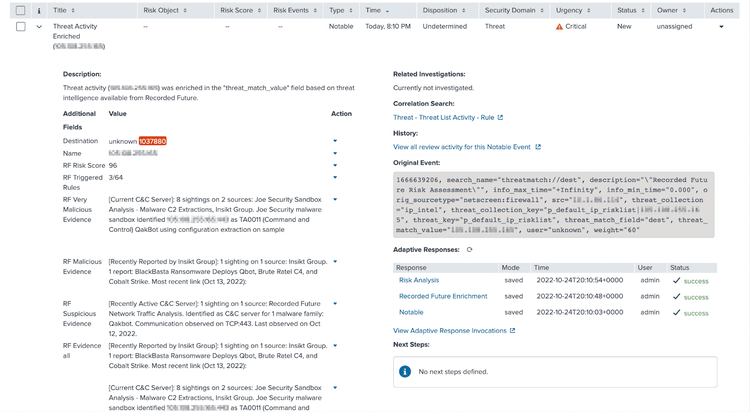Sort events by Urgency column
Screen dimensions: 750x412
point(573,10)
